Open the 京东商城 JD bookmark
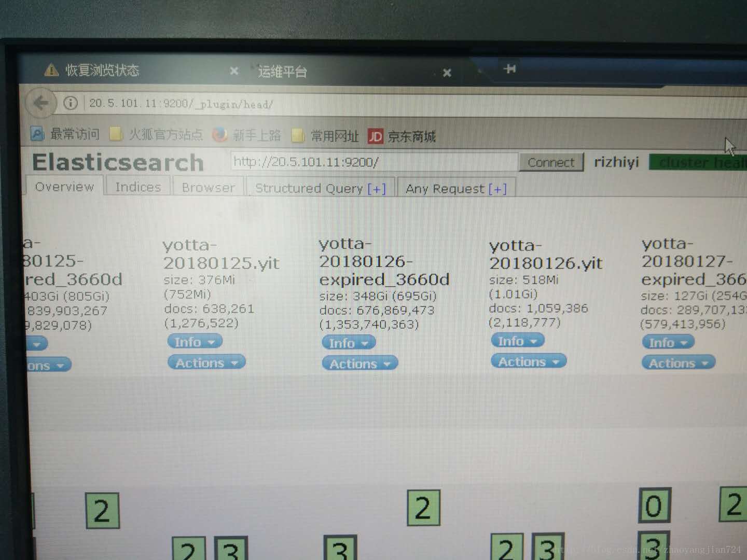Screen dimensions: 747x560 click(402, 136)
